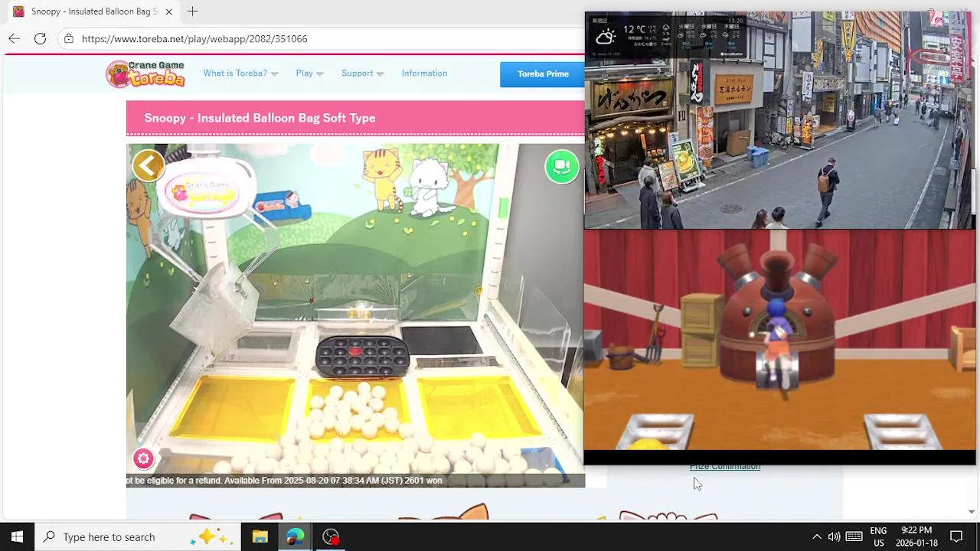Click the game video overlay with furnace
Image resolution: width=980 pixels, height=551 pixels.
[x=779, y=341]
